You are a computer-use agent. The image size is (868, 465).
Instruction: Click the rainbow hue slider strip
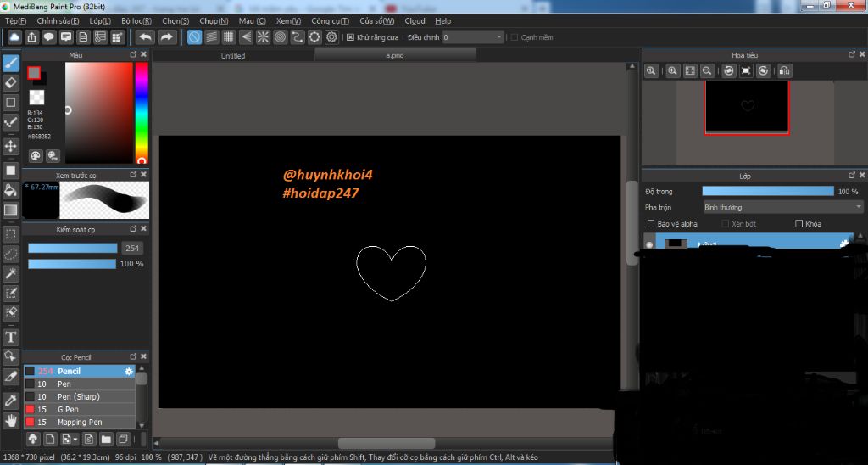[x=142, y=113]
